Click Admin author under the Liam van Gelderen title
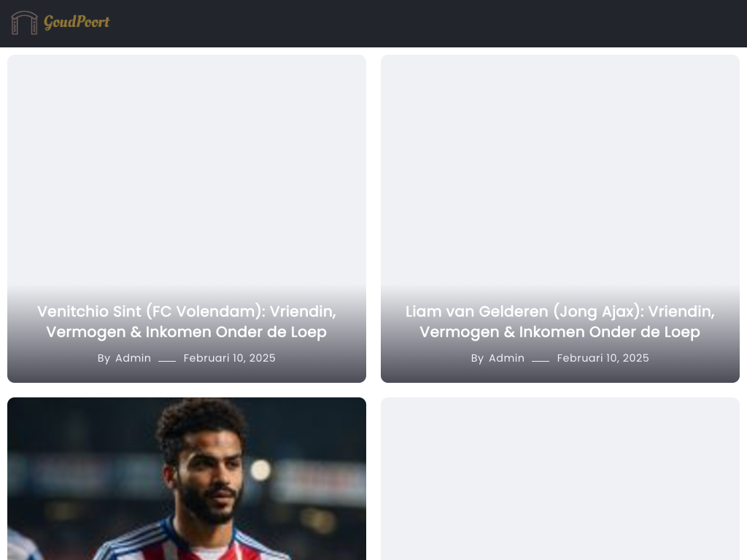The image size is (747, 560). [506, 358]
